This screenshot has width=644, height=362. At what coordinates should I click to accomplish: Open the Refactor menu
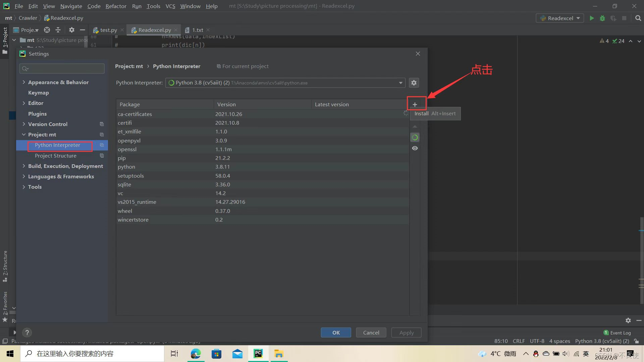[x=116, y=6]
